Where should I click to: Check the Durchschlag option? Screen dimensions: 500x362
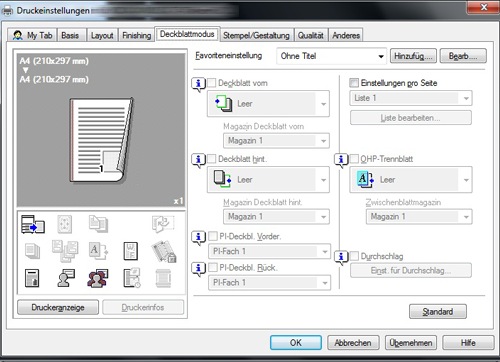click(354, 256)
